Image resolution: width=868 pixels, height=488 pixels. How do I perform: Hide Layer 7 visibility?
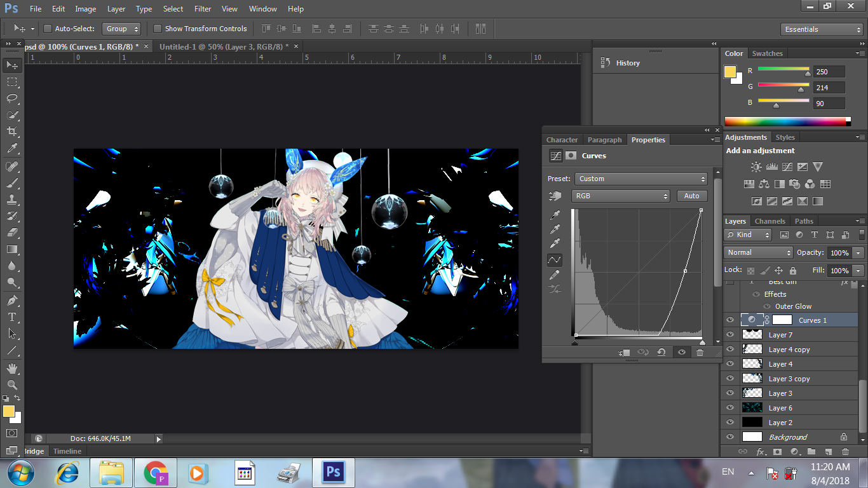point(729,335)
